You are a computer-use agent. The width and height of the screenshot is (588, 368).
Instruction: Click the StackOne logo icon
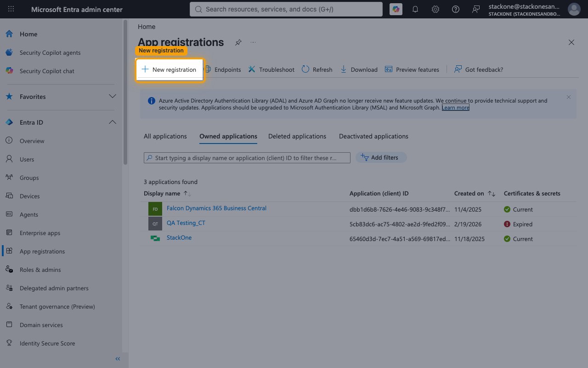[155, 238]
